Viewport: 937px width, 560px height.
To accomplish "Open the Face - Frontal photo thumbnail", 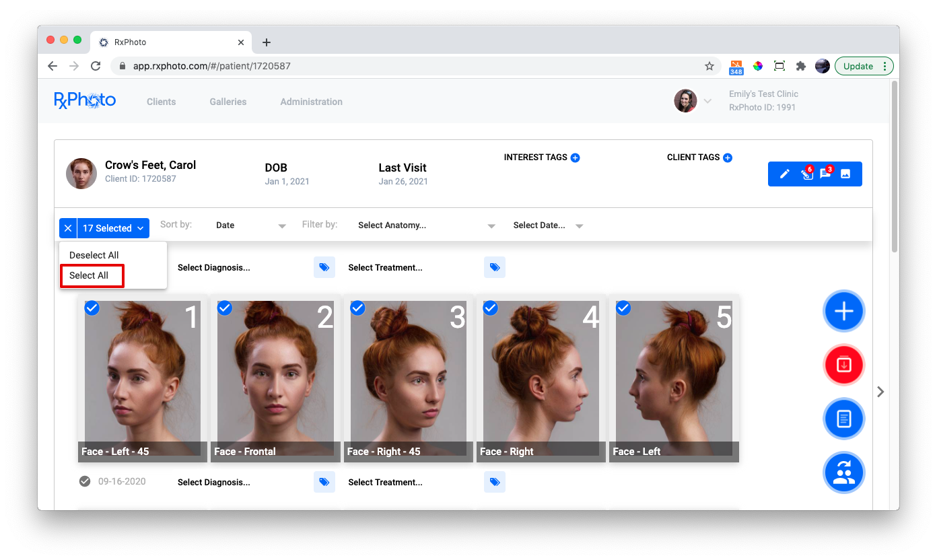I will (x=275, y=377).
